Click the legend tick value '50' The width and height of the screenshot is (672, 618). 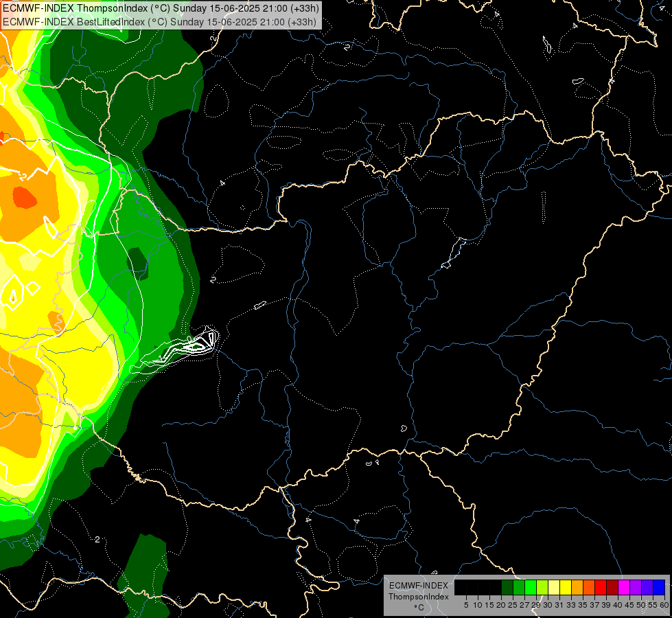(x=642, y=605)
